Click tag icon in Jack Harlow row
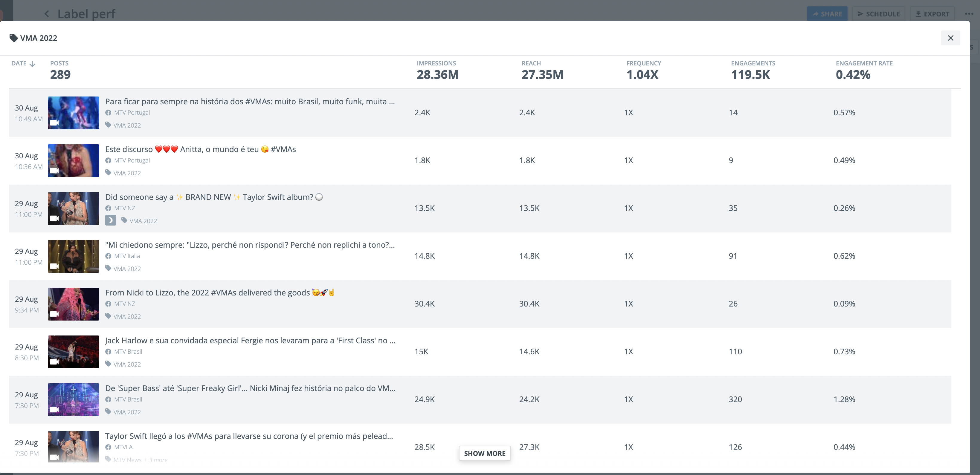The image size is (980, 475). pyautogui.click(x=109, y=364)
